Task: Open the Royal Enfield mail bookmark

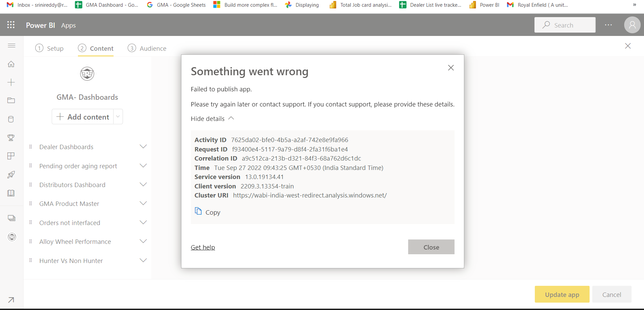Action: pyautogui.click(x=538, y=5)
